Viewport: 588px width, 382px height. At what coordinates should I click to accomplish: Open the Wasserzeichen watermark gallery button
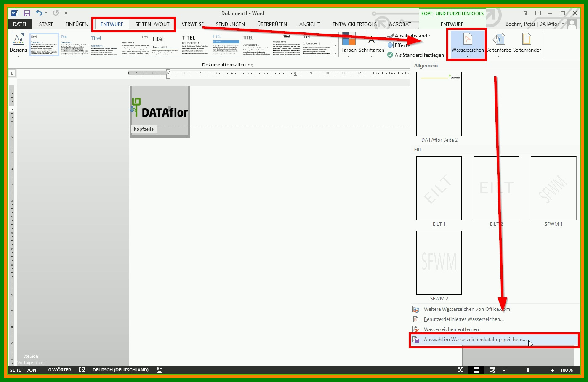467,45
